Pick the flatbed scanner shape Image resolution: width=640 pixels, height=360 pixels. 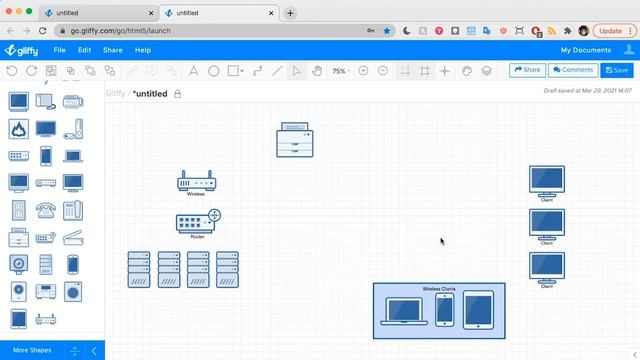(x=73, y=238)
